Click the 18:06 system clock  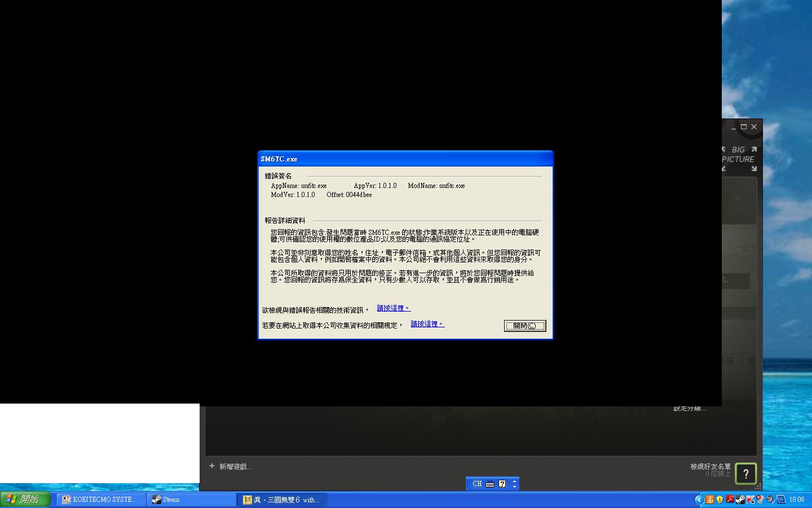pyautogui.click(x=797, y=500)
